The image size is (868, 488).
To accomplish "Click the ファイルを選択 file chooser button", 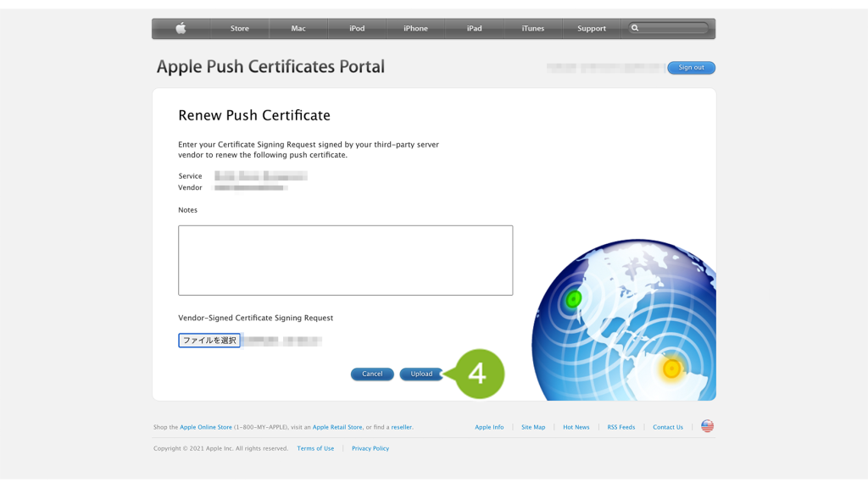I will 209,341.
